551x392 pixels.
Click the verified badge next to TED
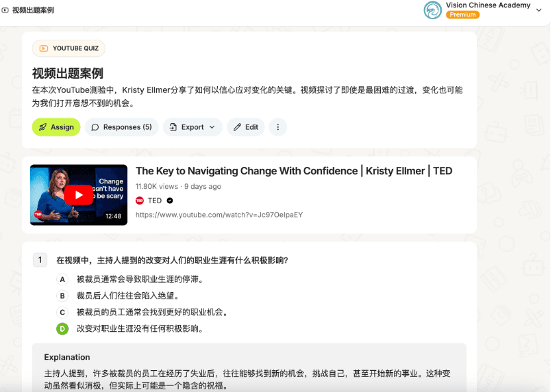(x=170, y=201)
